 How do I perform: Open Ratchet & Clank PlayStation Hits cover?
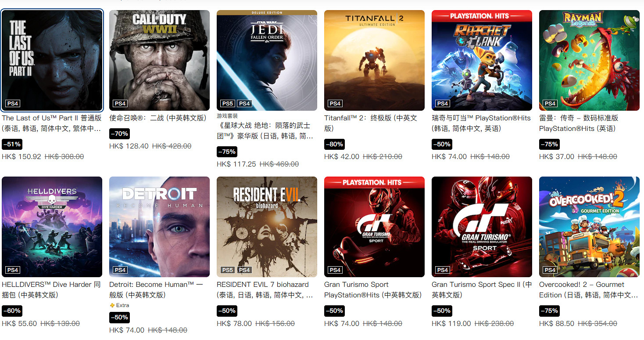point(482,60)
